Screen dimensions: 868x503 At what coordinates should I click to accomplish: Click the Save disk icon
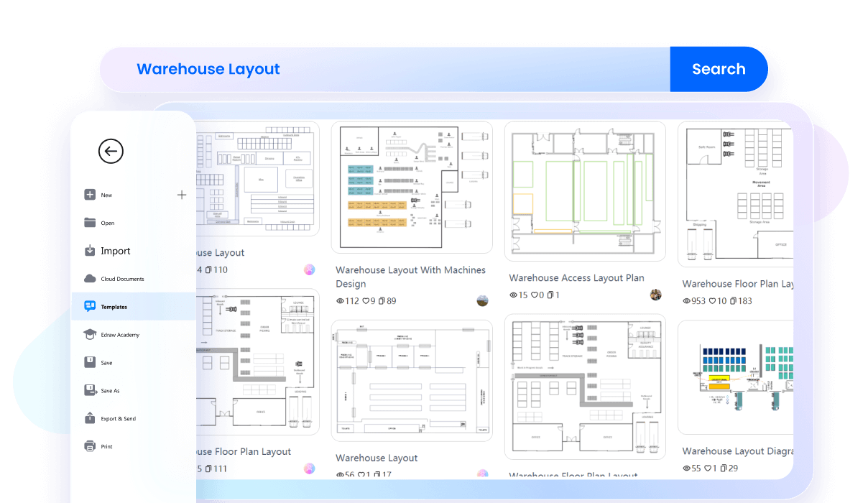[x=90, y=363]
